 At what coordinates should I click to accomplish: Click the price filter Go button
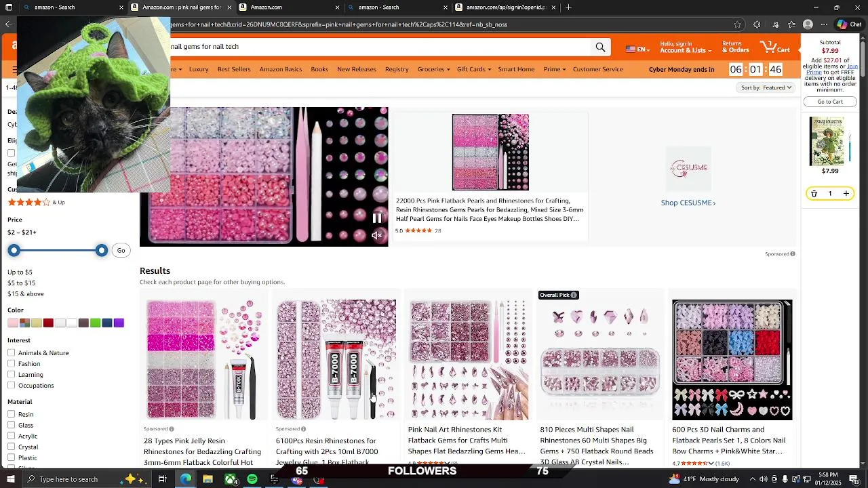pos(121,251)
